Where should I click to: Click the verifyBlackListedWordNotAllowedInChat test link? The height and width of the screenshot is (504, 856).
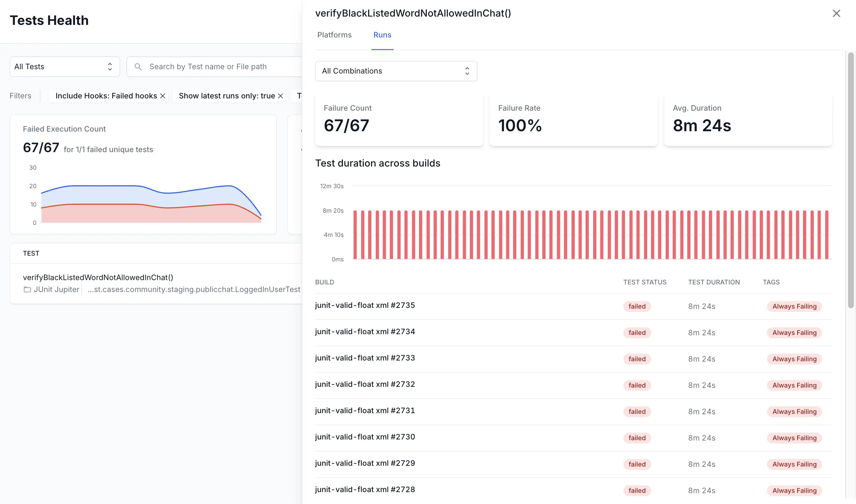point(98,277)
